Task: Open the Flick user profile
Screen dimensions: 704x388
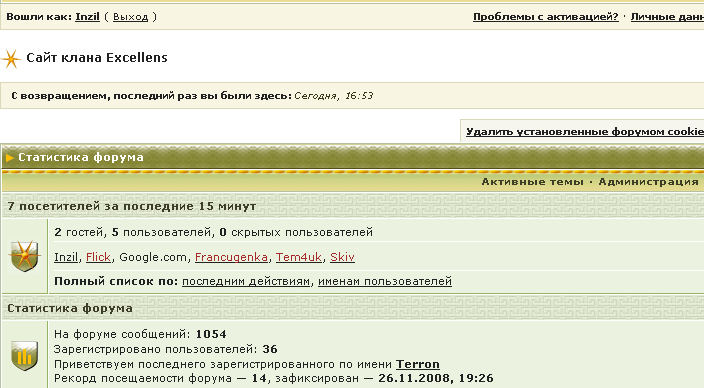Action: [98, 257]
